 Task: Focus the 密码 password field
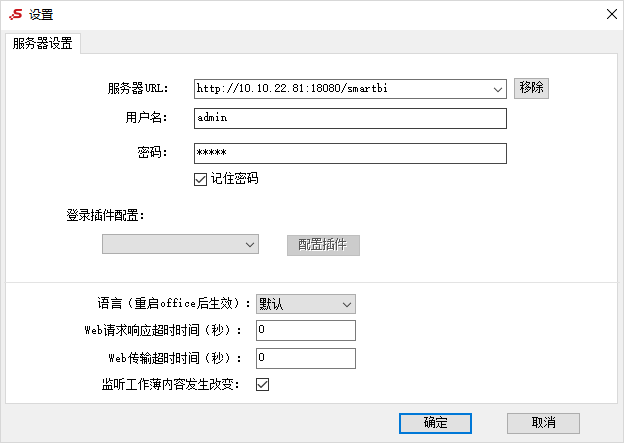tap(350, 153)
